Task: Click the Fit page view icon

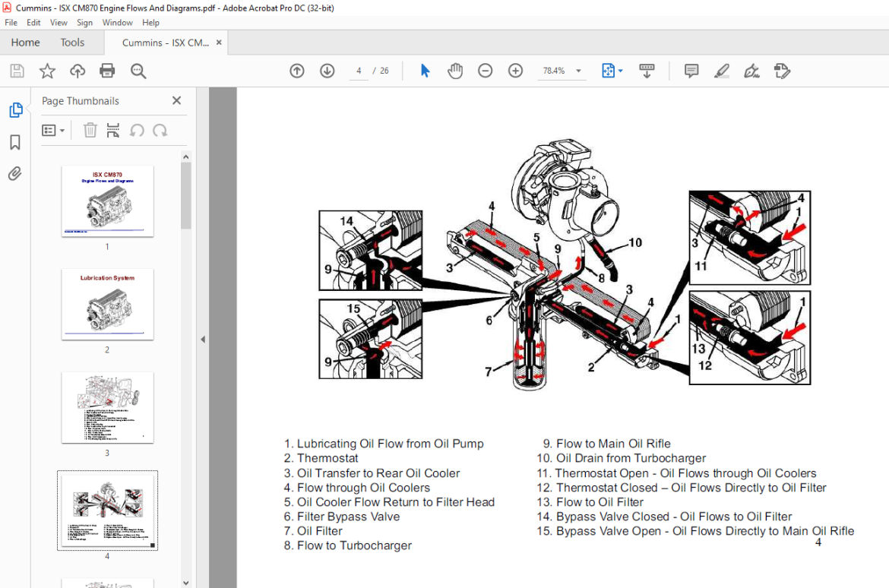Action: [x=608, y=71]
